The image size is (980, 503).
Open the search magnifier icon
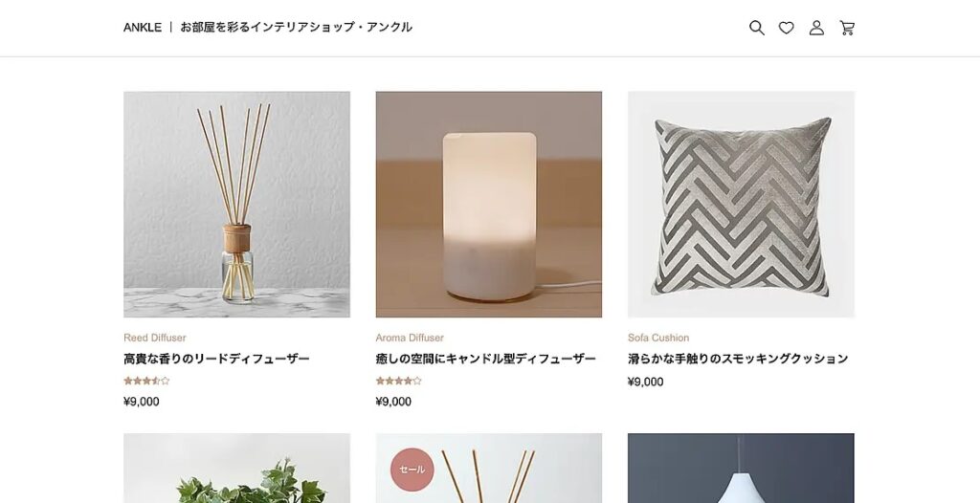[x=756, y=28]
